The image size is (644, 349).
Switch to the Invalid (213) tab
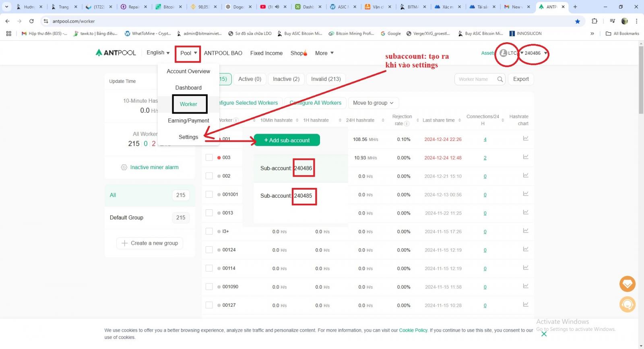(x=326, y=79)
